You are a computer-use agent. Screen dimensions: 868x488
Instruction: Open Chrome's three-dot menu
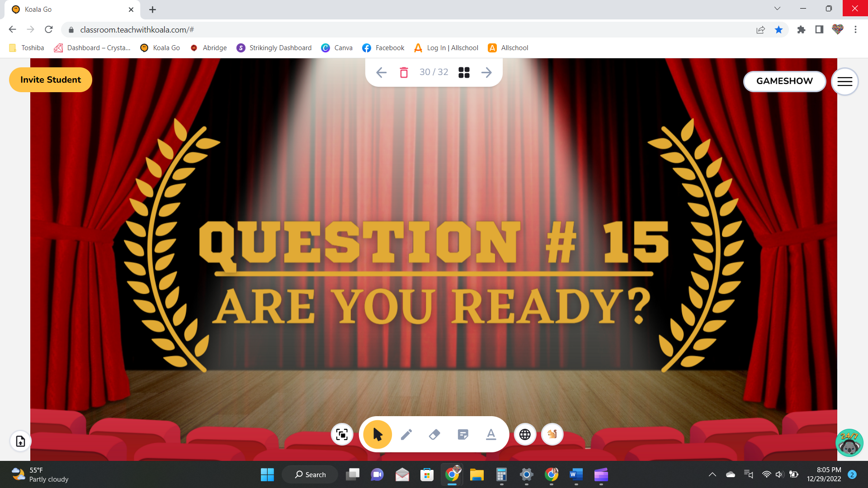[855, 29]
